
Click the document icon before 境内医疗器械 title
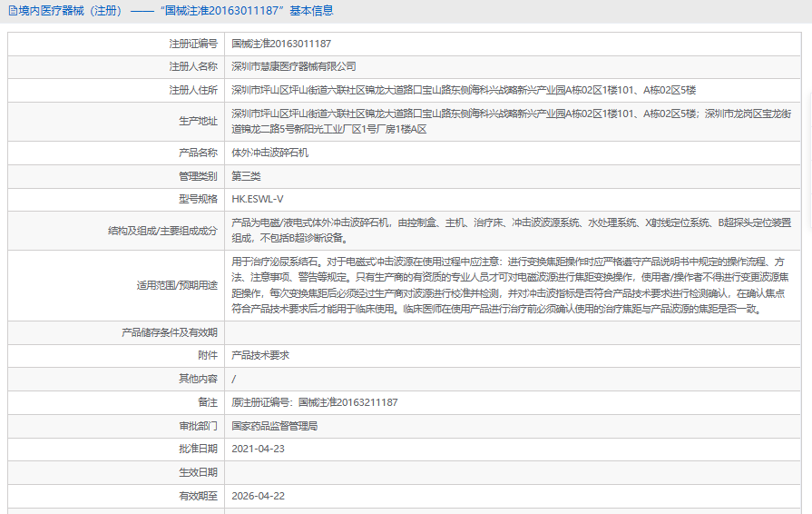[x=13, y=11]
